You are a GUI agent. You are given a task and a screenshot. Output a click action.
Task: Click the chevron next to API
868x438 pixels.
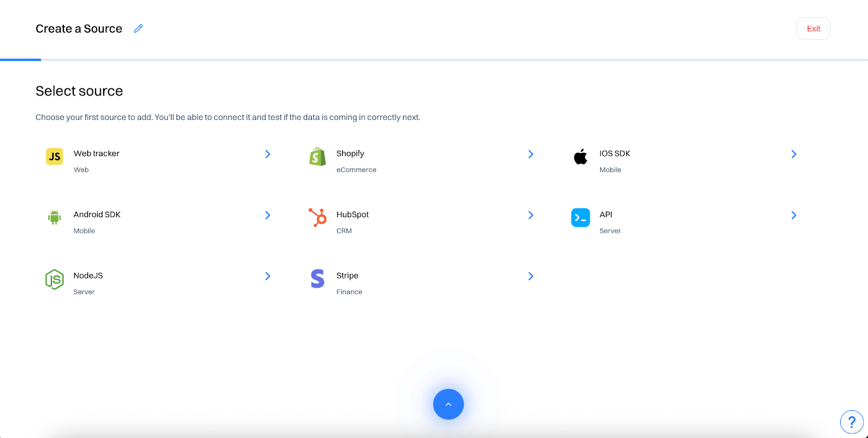point(794,215)
